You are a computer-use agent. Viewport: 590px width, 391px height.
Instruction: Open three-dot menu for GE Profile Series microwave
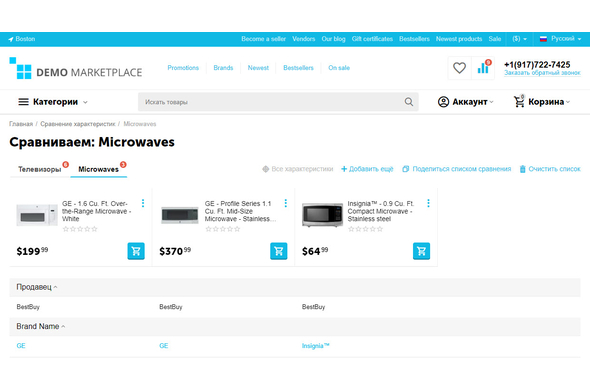[x=286, y=203]
